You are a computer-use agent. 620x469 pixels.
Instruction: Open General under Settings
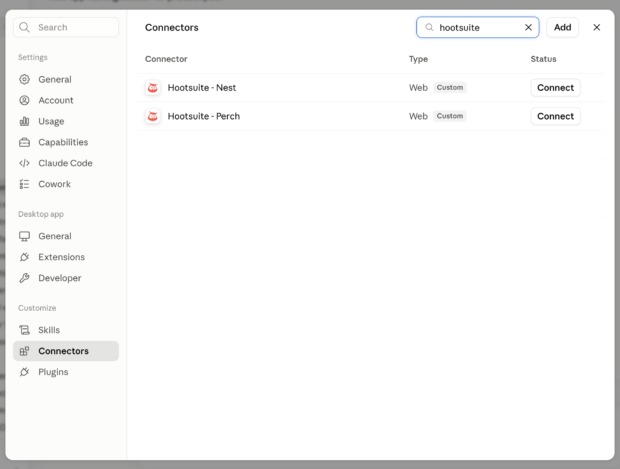click(x=66, y=79)
